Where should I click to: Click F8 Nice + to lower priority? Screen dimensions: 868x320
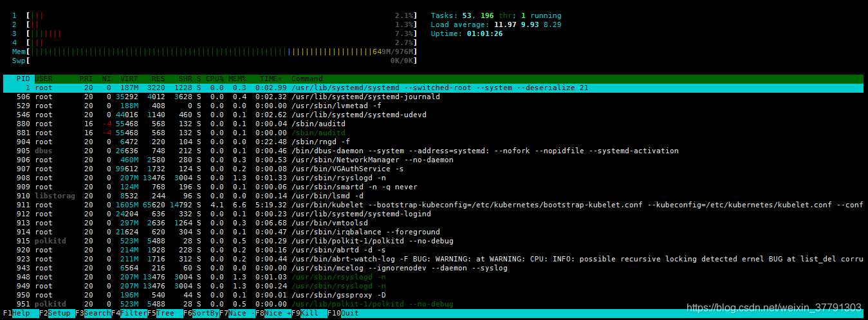[273, 313]
